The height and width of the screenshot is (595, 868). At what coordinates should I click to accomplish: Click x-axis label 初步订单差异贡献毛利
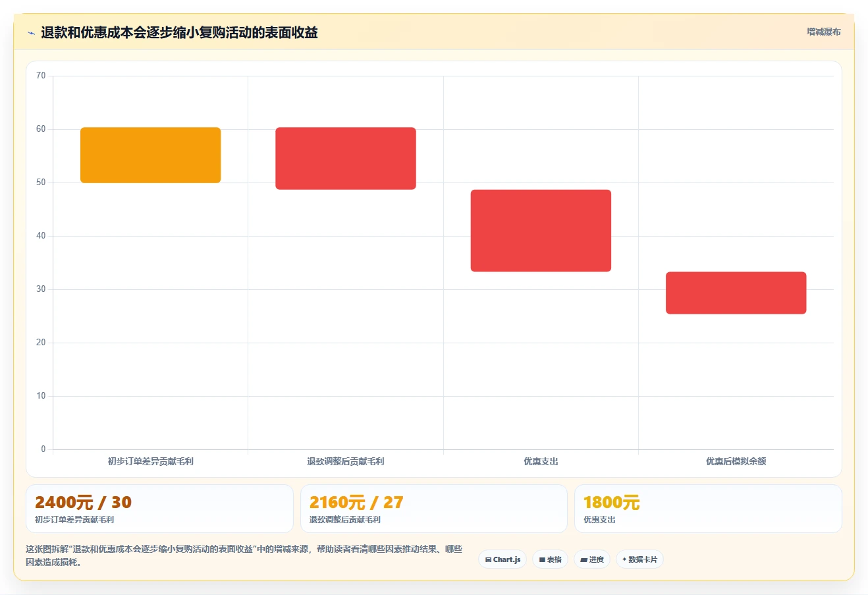tap(150, 461)
